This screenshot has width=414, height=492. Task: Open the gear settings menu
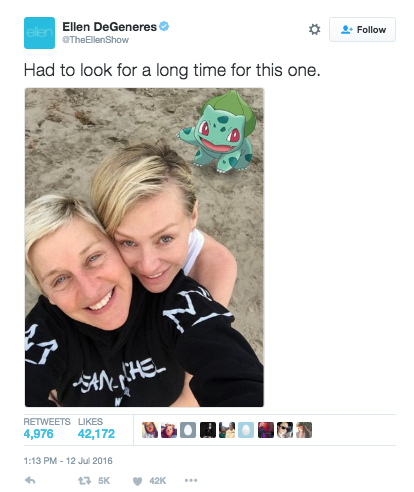(x=314, y=29)
